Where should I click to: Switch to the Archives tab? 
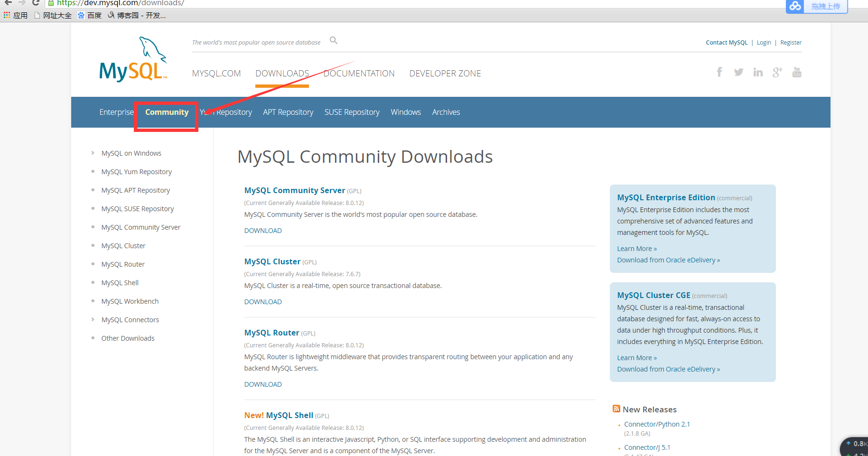[x=446, y=112]
